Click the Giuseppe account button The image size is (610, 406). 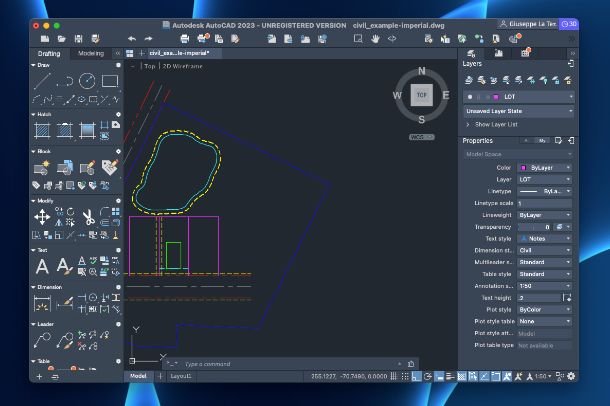(x=528, y=24)
